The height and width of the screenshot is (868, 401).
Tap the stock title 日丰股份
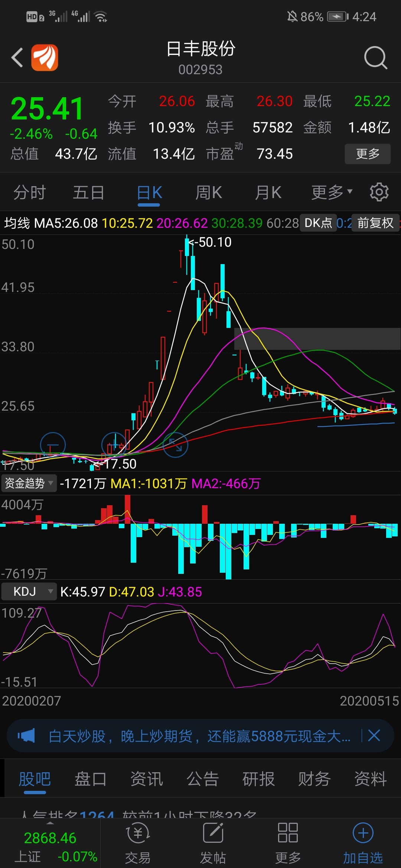click(x=200, y=49)
